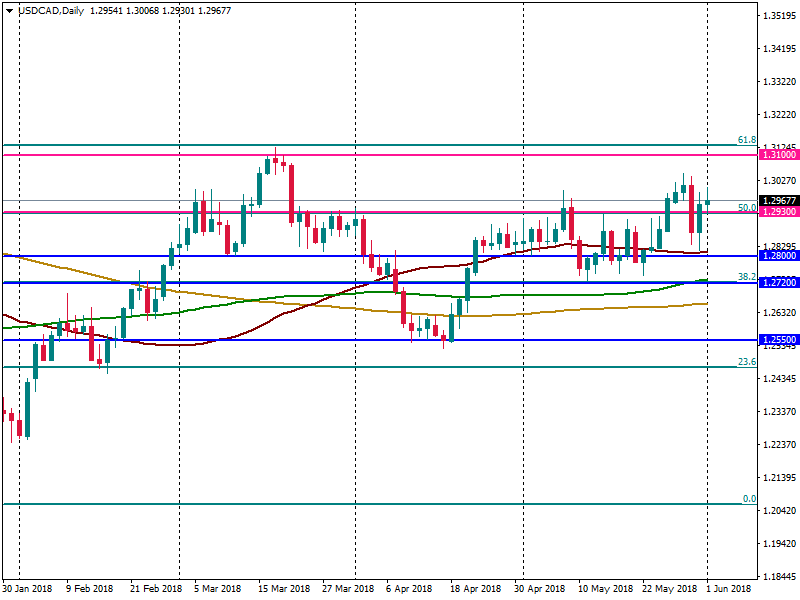Click the USDCAD,Daily chart title

click(46, 10)
